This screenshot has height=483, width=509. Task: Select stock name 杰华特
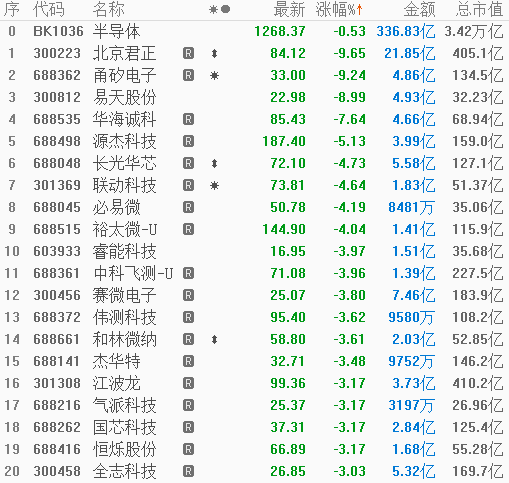pos(116,361)
